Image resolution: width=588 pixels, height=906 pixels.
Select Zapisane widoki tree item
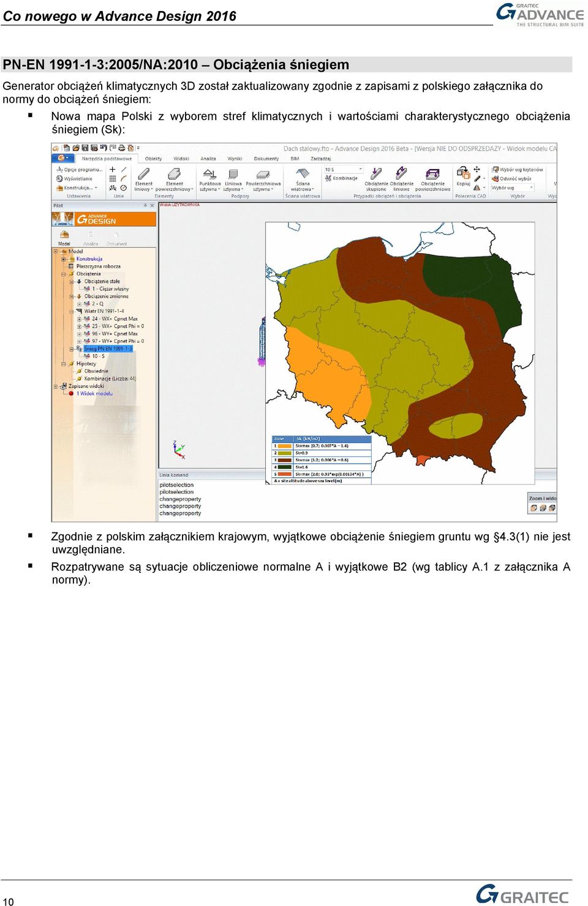[86, 386]
